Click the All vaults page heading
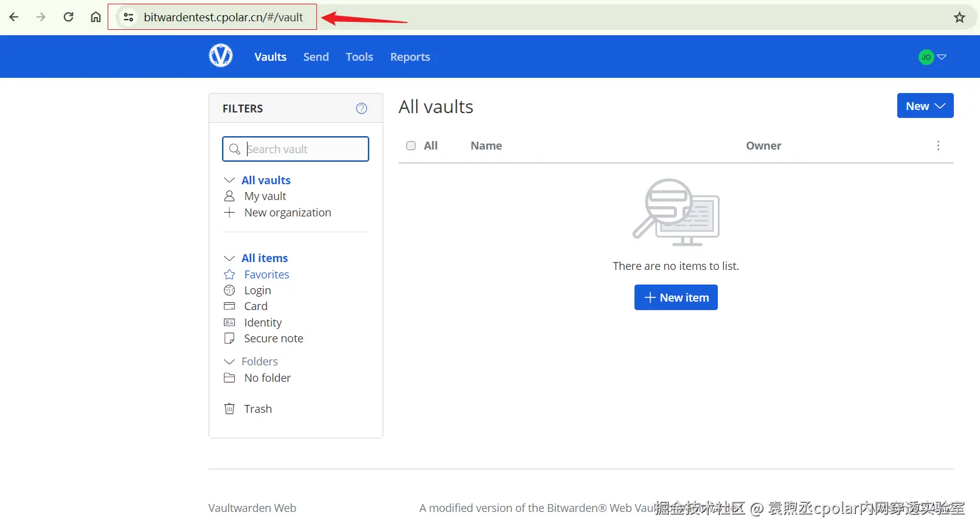The image size is (980, 532). (x=436, y=106)
